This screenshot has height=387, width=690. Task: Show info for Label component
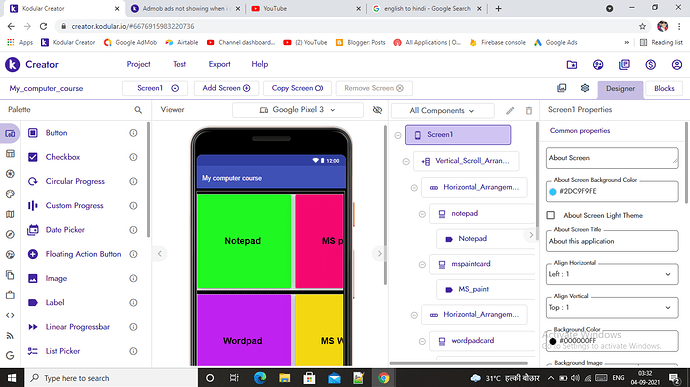point(133,302)
